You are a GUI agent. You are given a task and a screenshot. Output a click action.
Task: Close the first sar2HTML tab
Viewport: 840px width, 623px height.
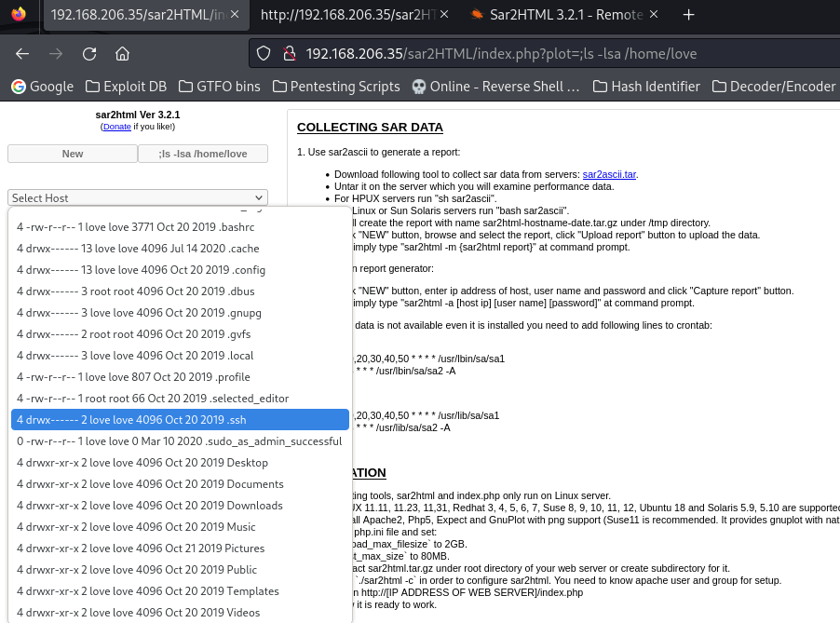(x=236, y=15)
